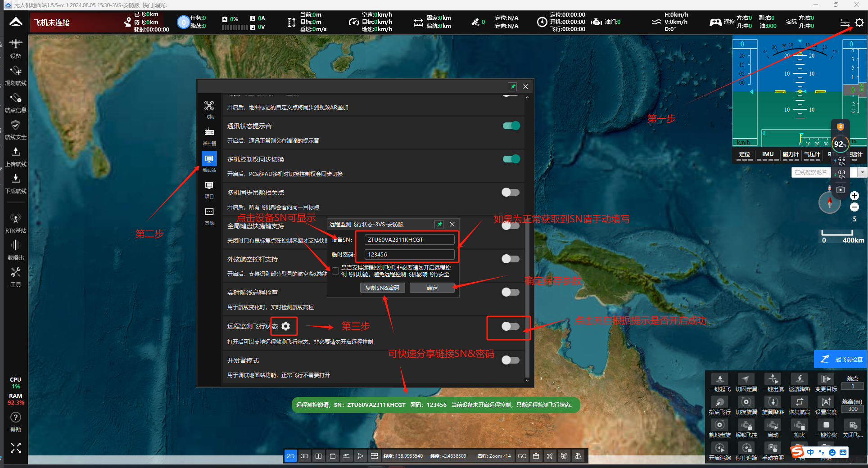The width and height of the screenshot is (868, 468).
Task: Enable 多机同步吊舱相关点 switch
Action: click(511, 192)
